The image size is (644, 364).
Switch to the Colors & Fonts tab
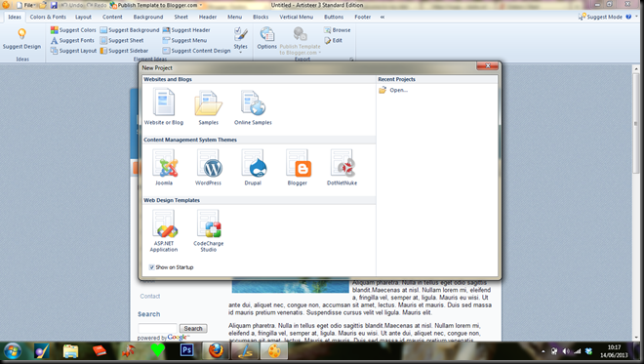coord(48,17)
